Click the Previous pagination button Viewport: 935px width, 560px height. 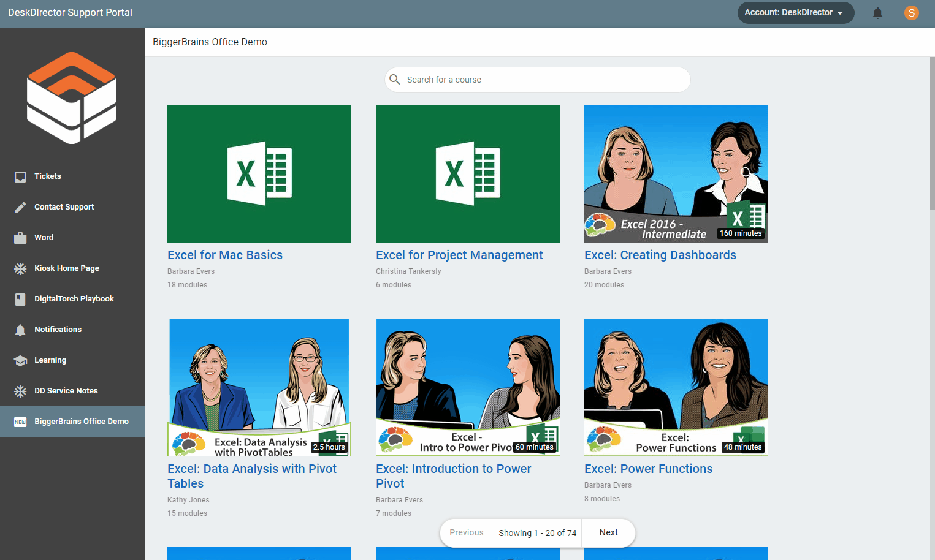pyautogui.click(x=467, y=532)
